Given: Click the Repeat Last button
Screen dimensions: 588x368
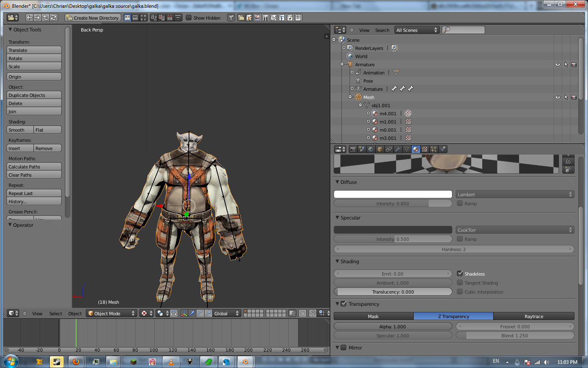Looking at the screenshot, I should coord(34,193).
